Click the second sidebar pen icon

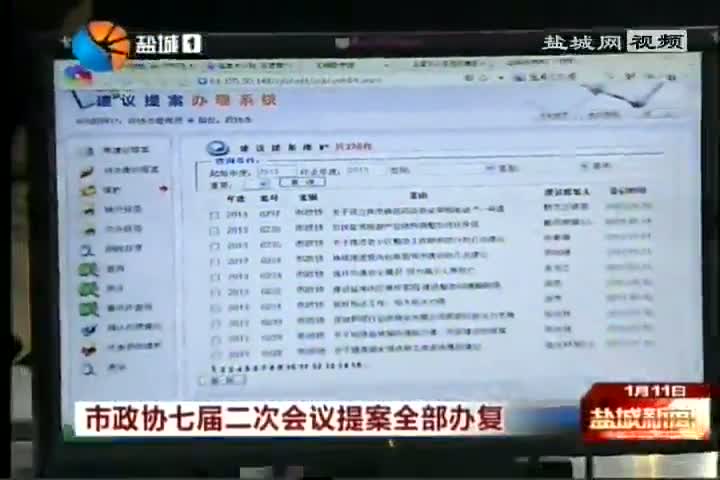pos(87,172)
